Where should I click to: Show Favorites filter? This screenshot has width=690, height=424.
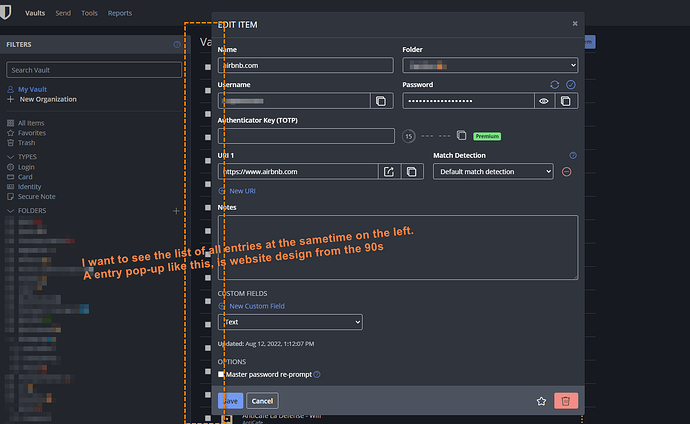(32, 133)
